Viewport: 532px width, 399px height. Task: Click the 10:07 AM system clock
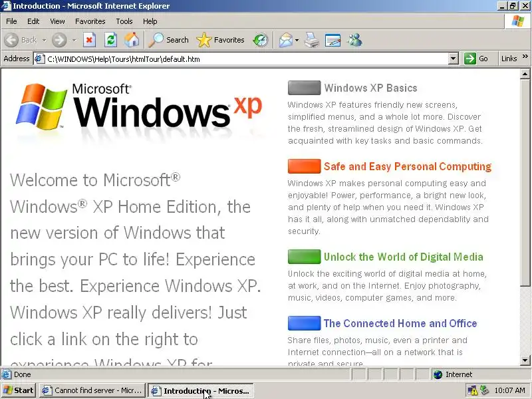pyautogui.click(x=509, y=390)
